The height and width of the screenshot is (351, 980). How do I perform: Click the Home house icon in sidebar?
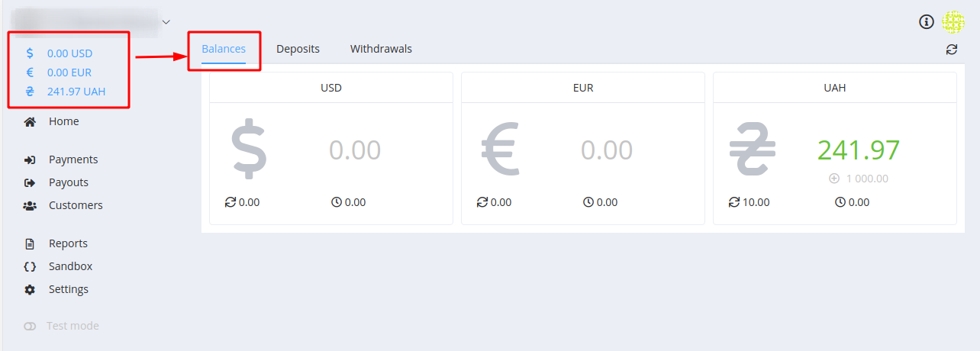point(30,121)
